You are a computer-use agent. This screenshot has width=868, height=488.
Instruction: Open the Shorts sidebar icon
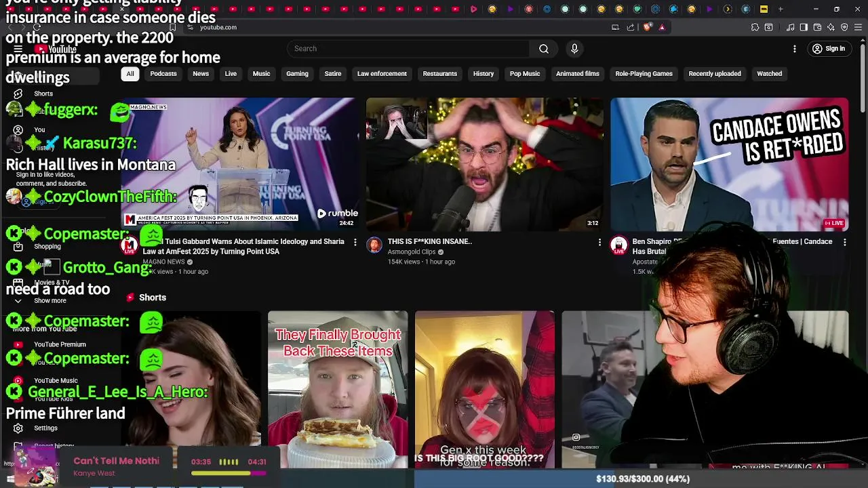18,94
